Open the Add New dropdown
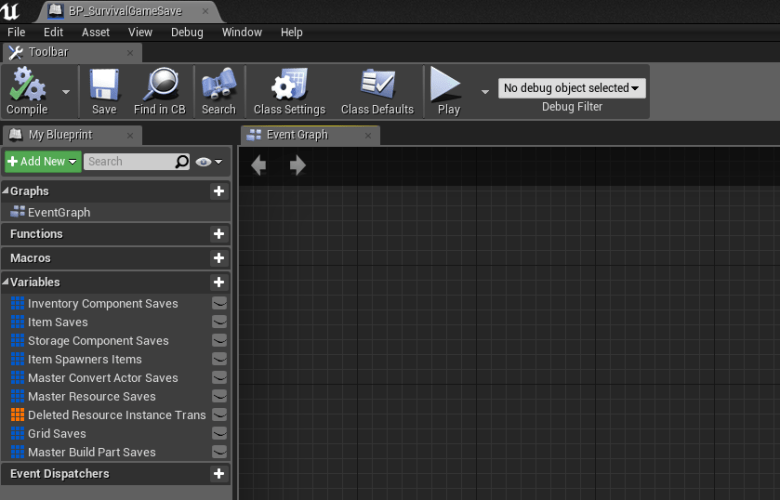This screenshot has width=780, height=500. (42, 161)
